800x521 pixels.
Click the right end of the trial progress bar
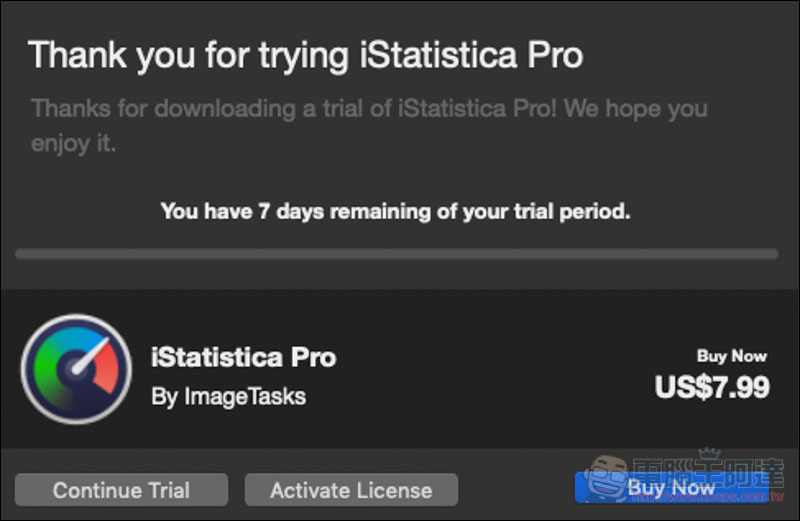(x=773, y=254)
